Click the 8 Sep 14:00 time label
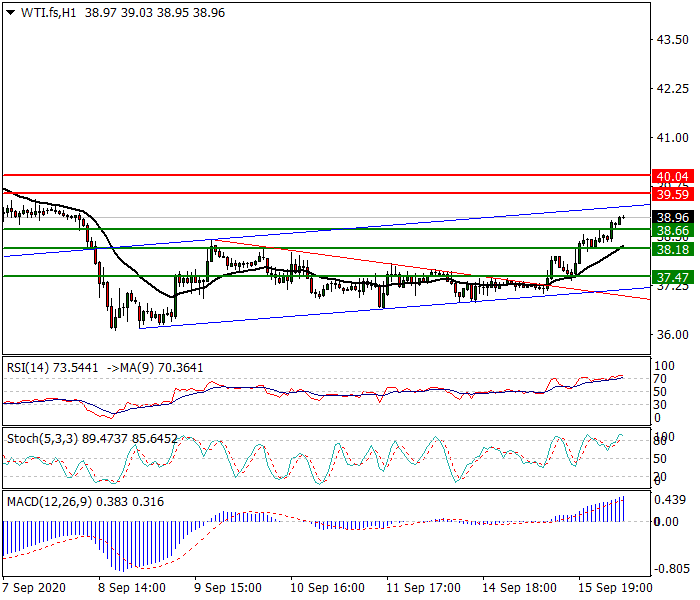The width and height of the screenshot is (700, 600). (132, 588)
